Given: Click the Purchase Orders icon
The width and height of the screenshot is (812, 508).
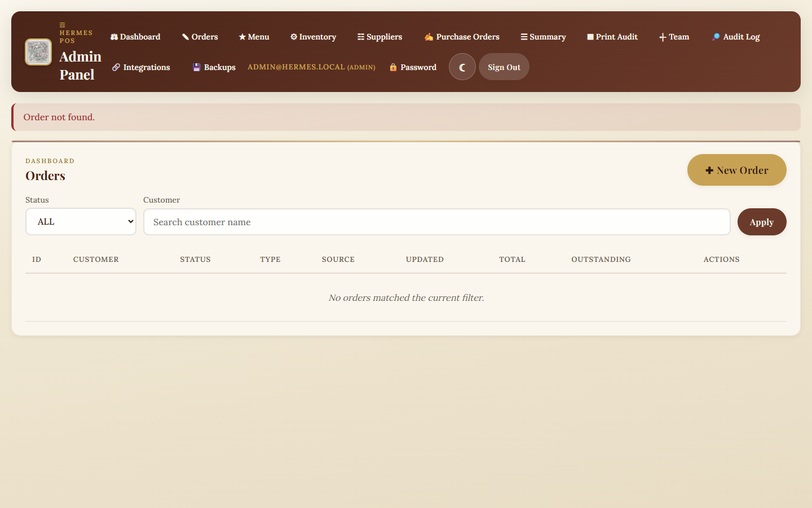Looking at the screenshot, I should 428,36.
